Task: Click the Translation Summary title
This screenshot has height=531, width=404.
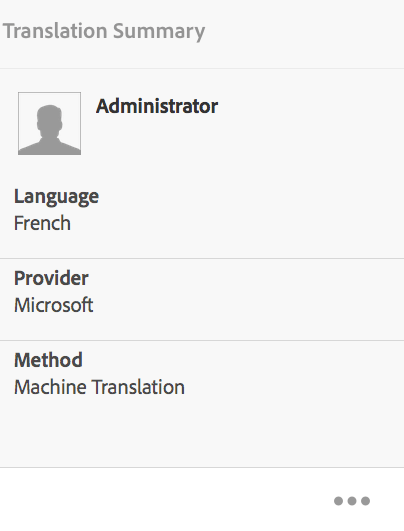Action: (104, 31)
